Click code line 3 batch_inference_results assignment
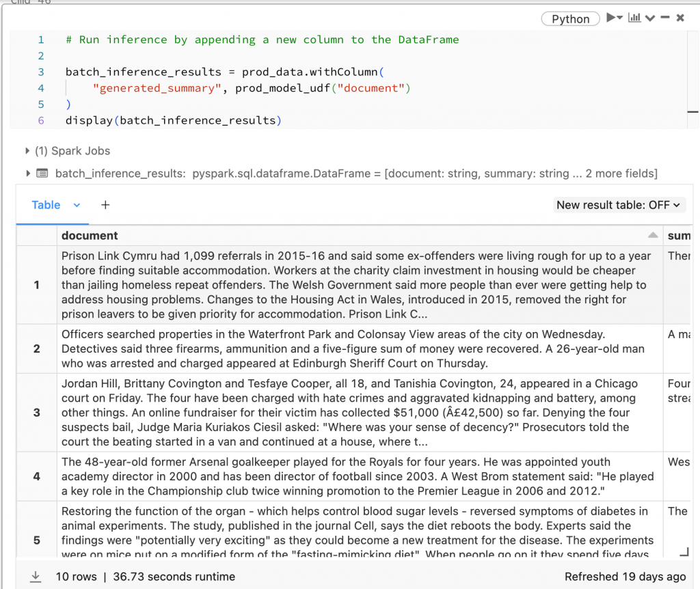700x589 pixels. (x=224, y=72)
